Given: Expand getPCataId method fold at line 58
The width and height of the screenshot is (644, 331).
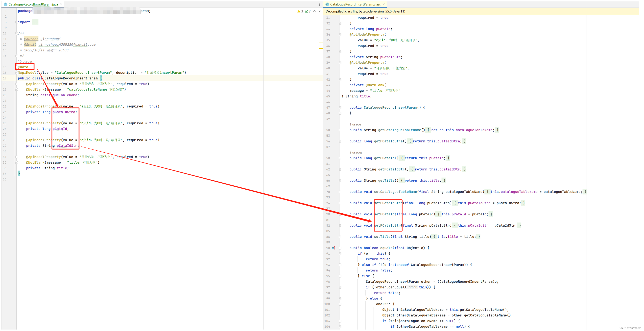Looking at the screenshot, I should tap(340, 158).
